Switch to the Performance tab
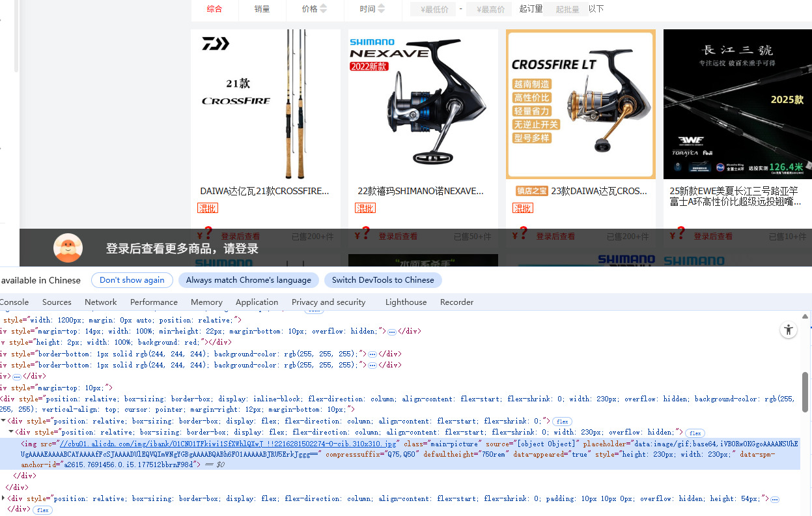The width and height of the screenshot is (812, 516). tap(154, 302)
